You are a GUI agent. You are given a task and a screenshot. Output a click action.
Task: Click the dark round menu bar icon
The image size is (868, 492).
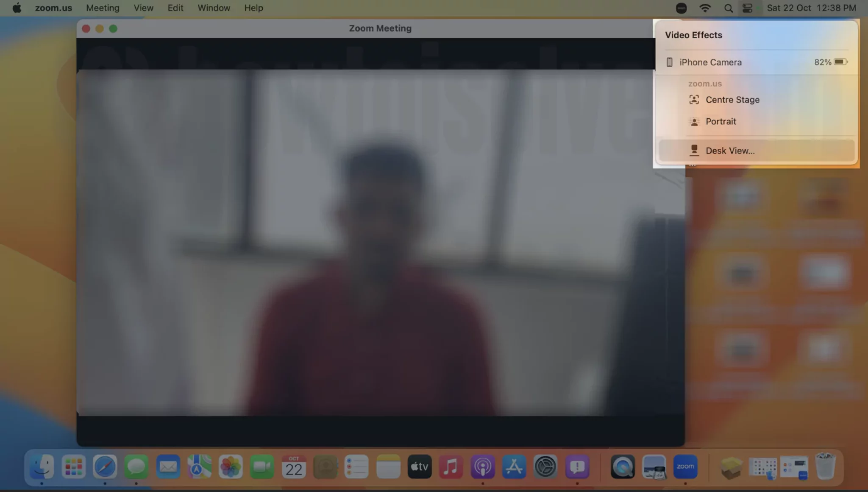(681, 8)
